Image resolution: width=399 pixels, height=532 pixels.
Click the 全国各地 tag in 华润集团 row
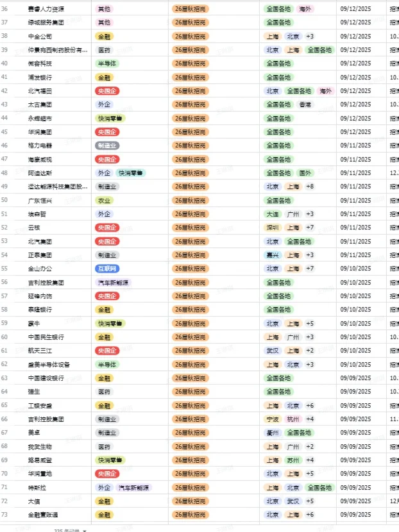coord(278,132)
